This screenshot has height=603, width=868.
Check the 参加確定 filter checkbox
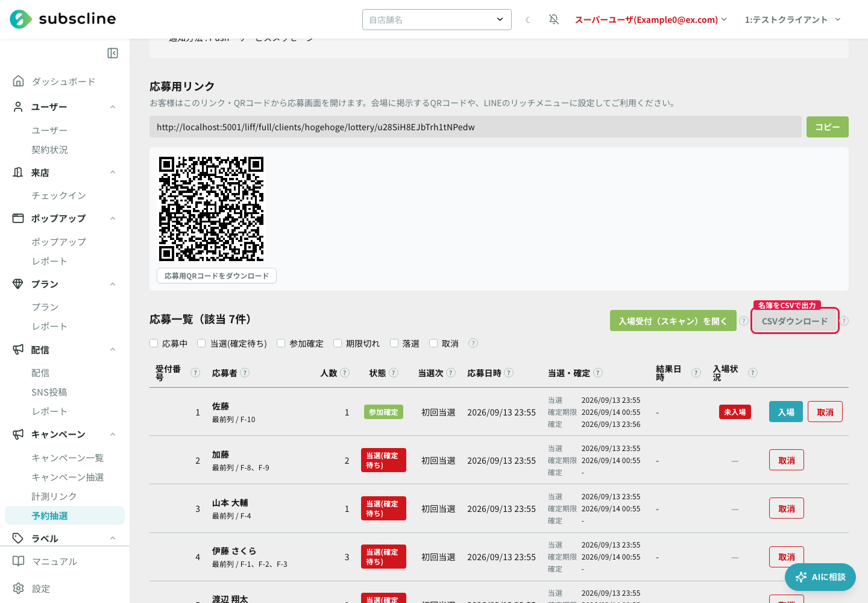(x=281, y=343)
